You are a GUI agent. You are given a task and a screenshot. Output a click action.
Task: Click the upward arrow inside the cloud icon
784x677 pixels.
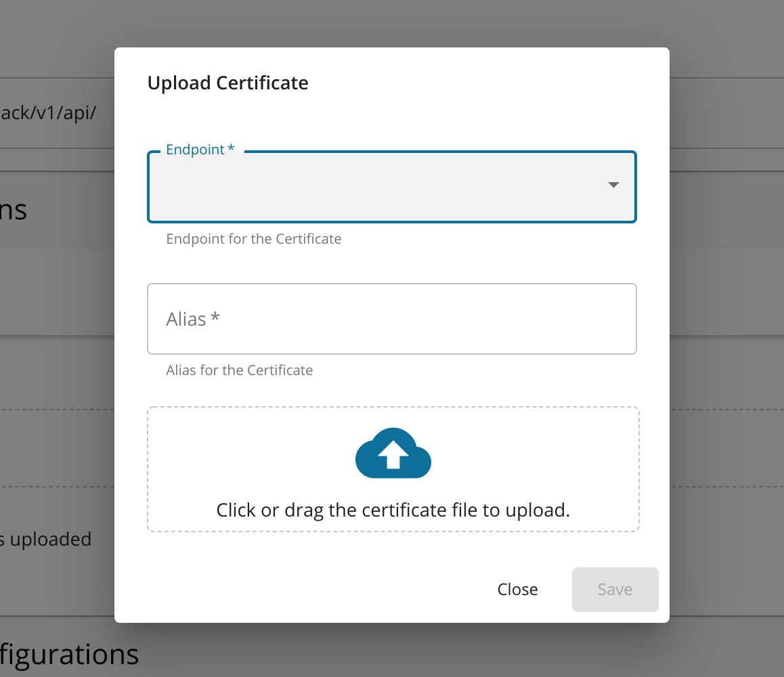coord(393,455)
